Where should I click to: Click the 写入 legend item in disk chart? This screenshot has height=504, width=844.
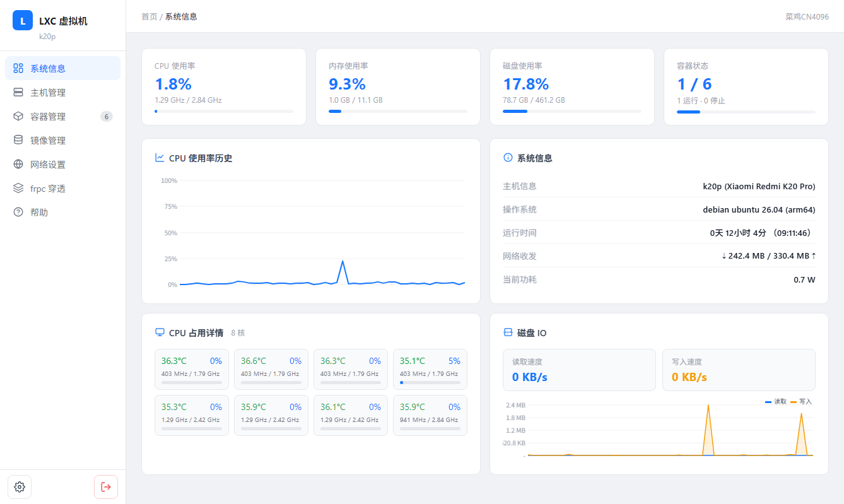pos(801,401)
